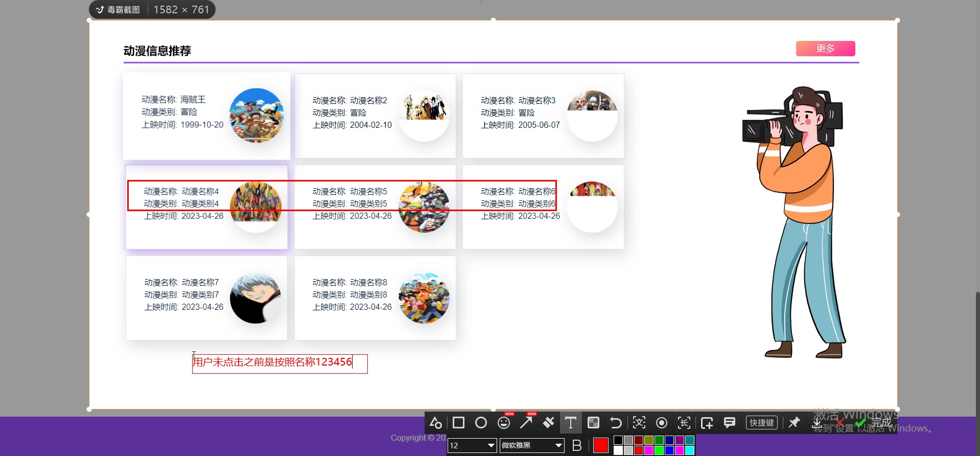Click the date '上映时间: 2005-06-07'
The height and width of the screenshot is (456, 980).
[x=520, y=125]
